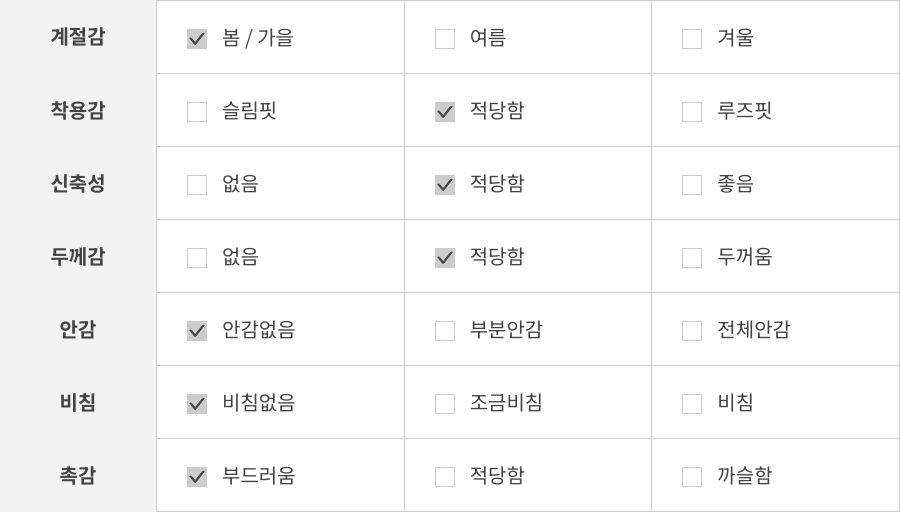Check the 전체안감 lining option

coord(692,331)
